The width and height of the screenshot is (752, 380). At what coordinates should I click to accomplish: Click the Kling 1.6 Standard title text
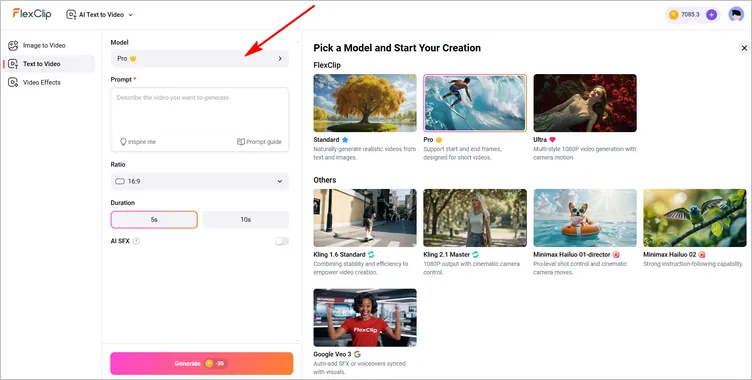(x=340, y=254)
